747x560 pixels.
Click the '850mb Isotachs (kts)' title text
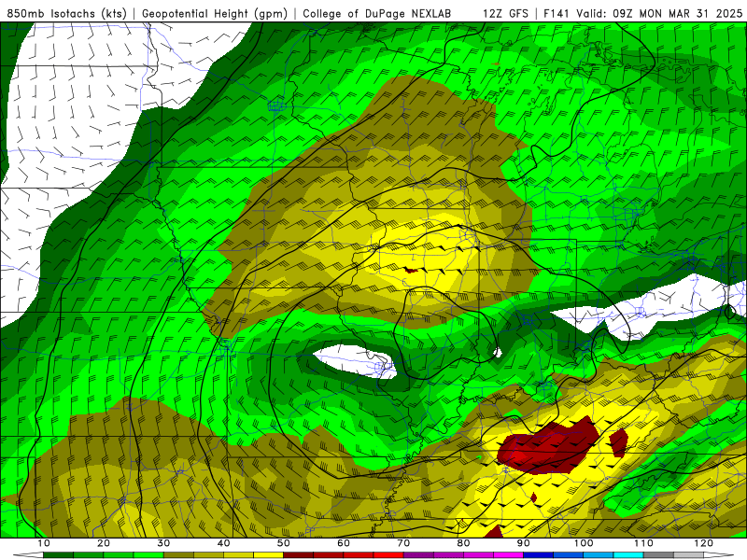(x=66, y=14)
